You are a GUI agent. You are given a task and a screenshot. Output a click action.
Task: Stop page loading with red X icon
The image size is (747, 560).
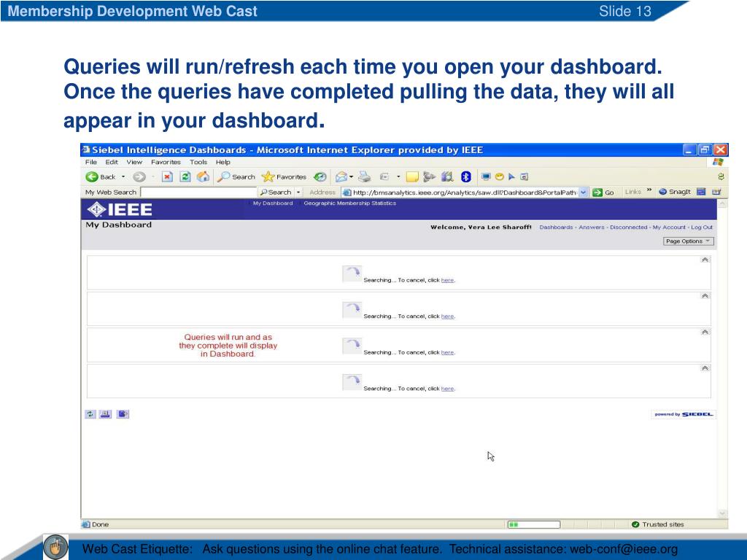pos(167,177)
